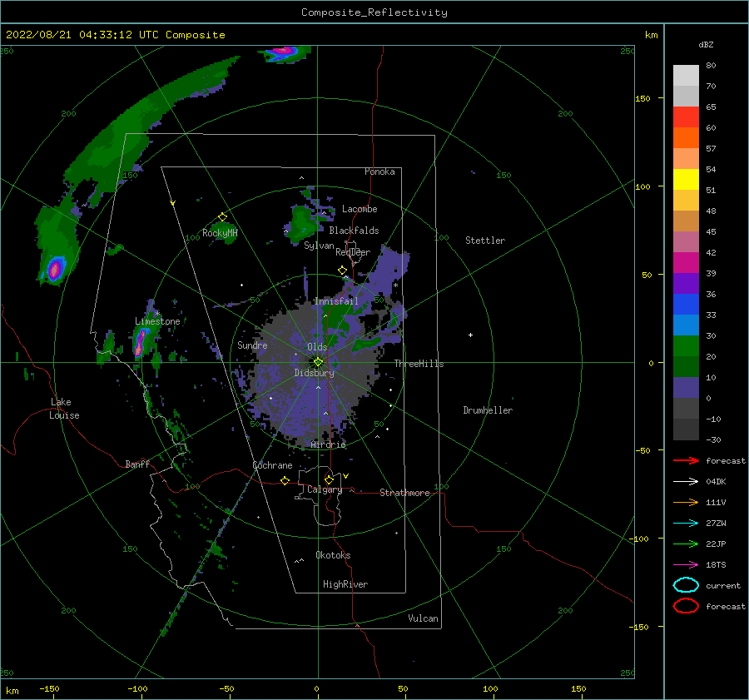Viewport: 749px width, 700px height.
Task: Click the Ponoka city label
Action: [379, 171]
